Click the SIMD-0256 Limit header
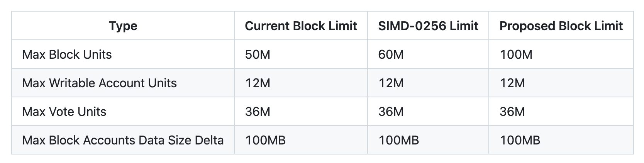The height and width of the screenshot is (163, 644). coord(428,26)
